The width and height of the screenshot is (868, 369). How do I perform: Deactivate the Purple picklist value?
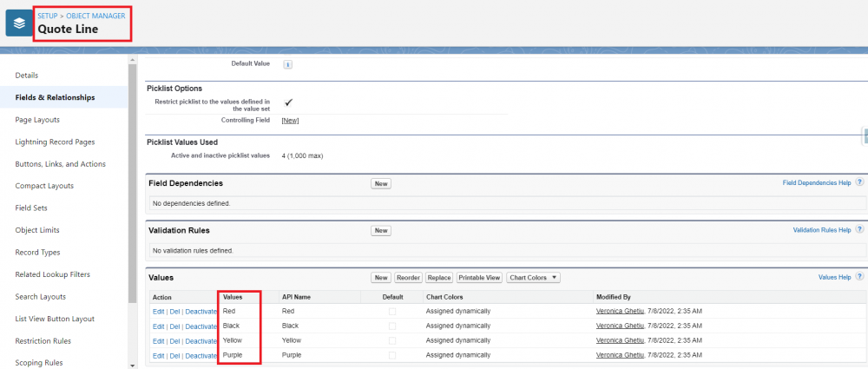(x=201, y=356)
